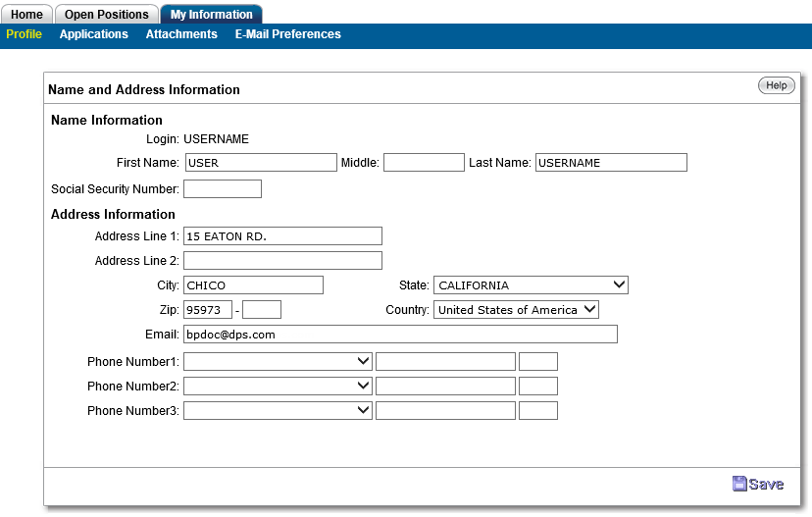Image resolution: width=812 pixels, height=517 pixels.
Task: Click the First Name input field
Action: tap(260, 163)
